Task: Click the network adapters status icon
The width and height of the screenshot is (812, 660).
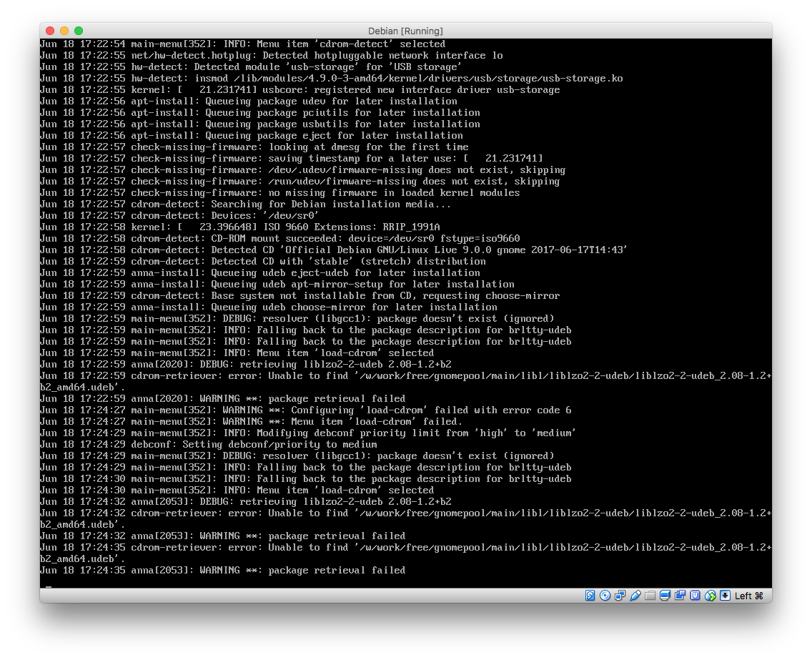Action: pos(620,596)
